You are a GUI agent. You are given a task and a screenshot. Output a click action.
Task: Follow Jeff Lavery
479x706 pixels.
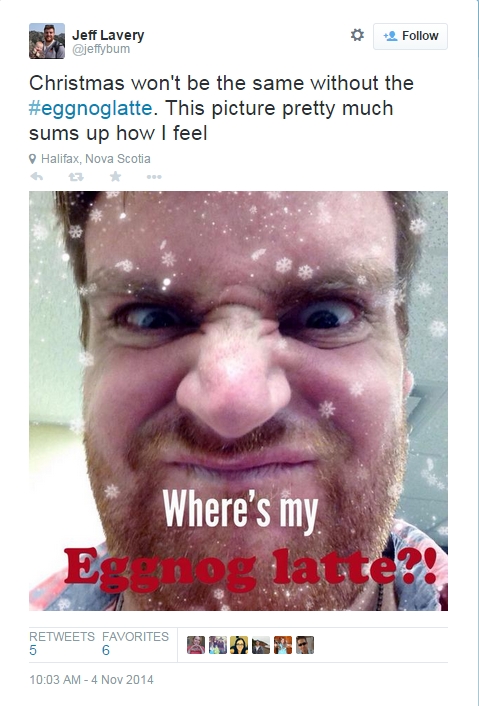coord(410,36)
